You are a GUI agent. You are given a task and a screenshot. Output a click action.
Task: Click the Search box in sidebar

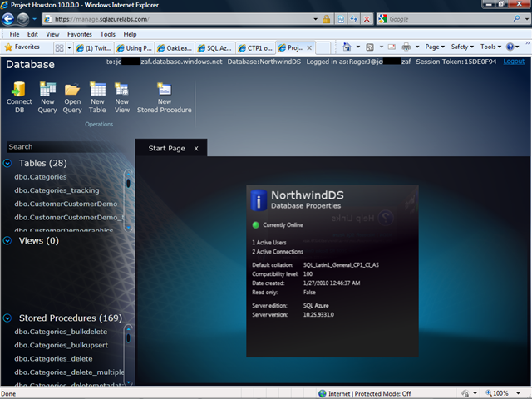(65, 147)
